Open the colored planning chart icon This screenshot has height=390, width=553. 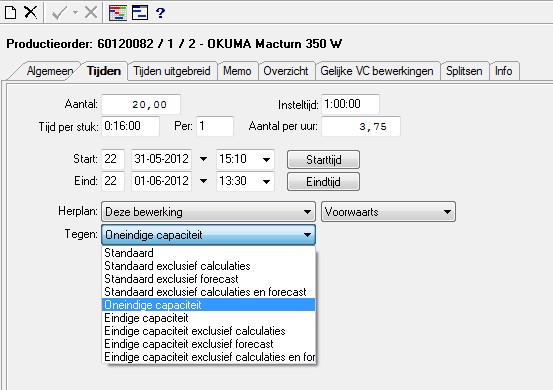coord(118,13)
